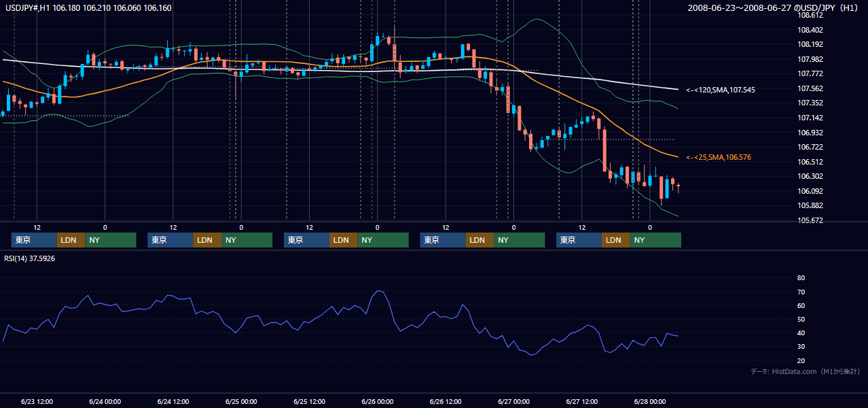
Task: Click the 6/27 12:00 date label
Action: tap(581, 401)
